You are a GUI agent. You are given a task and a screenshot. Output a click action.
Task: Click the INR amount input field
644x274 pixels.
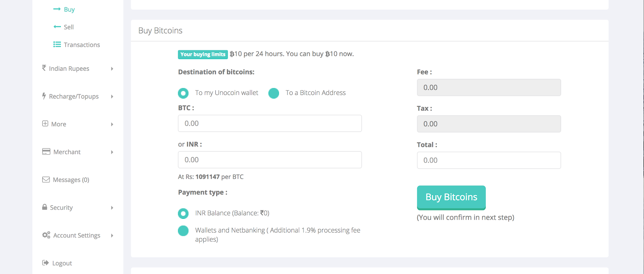270,160
